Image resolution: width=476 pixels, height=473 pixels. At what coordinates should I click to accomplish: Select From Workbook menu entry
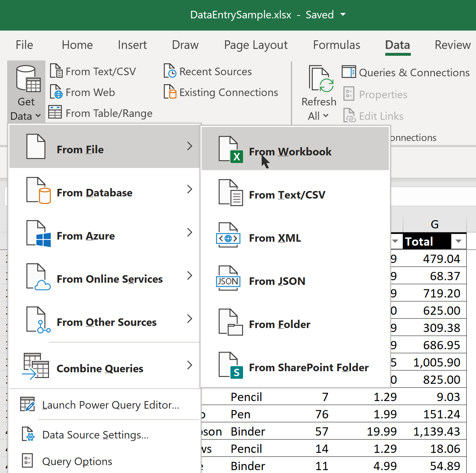(x=295, y=149)
